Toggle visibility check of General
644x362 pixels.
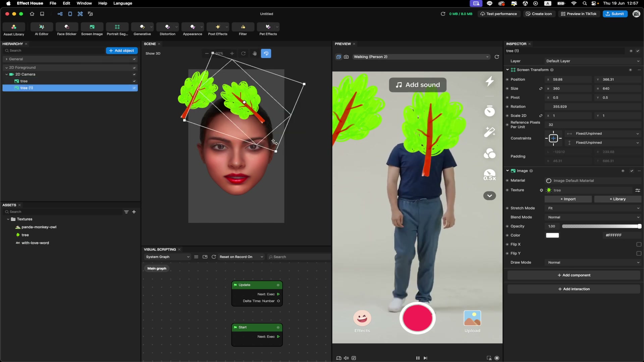click(134, 59)
